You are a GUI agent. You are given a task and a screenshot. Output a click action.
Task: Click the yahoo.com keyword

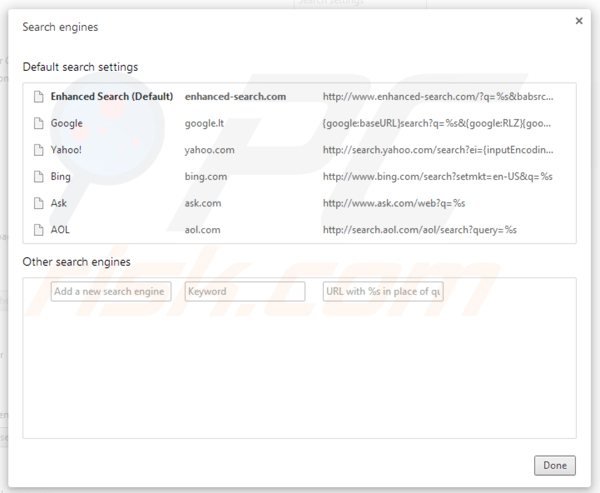coord(210,150)
